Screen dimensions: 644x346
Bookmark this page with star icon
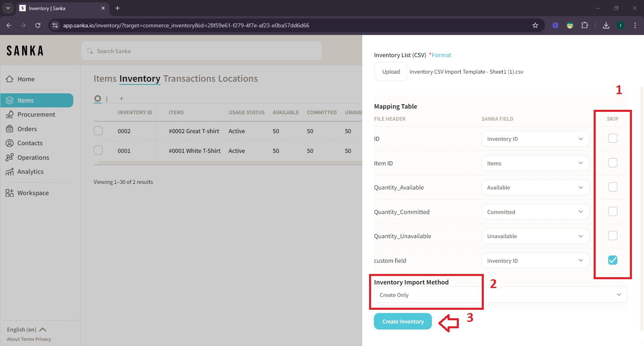(535, 25)
